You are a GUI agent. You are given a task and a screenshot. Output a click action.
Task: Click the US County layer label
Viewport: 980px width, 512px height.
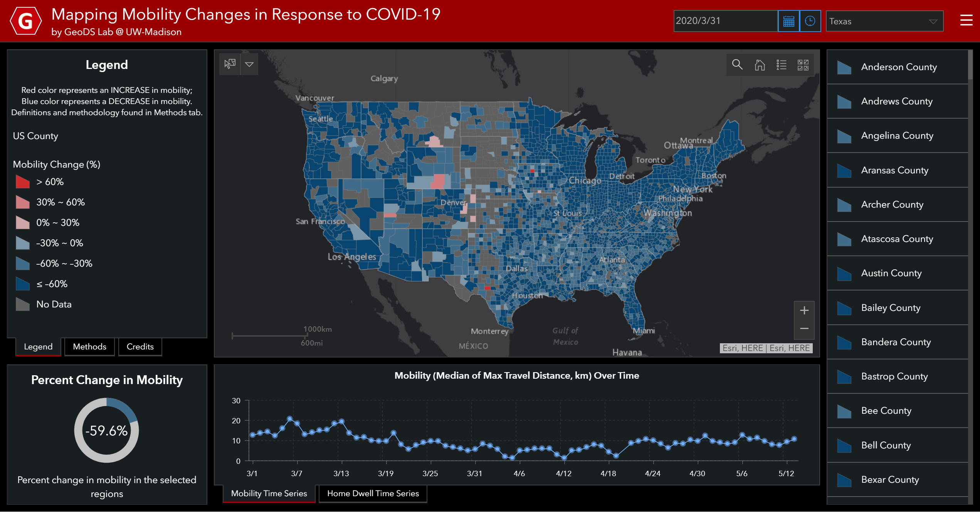tap(35, 136)
